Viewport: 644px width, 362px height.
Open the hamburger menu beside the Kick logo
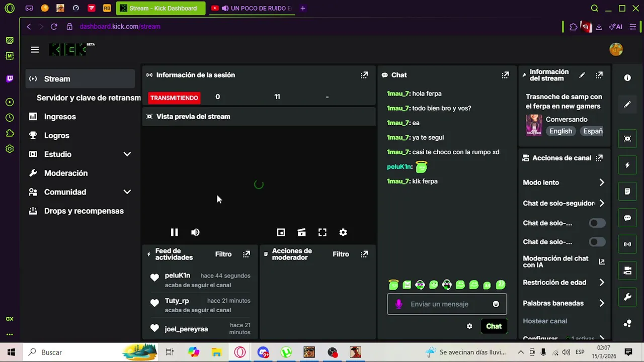click(x=35, y=49)
